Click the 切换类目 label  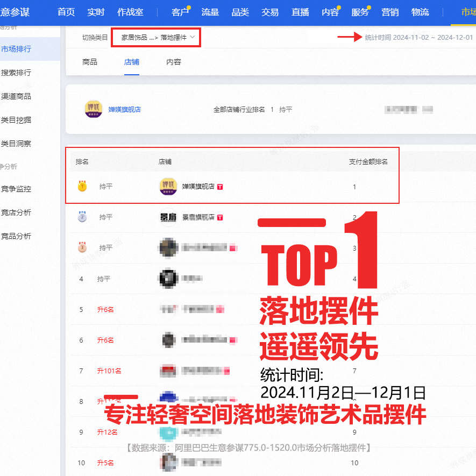point(95,37)
